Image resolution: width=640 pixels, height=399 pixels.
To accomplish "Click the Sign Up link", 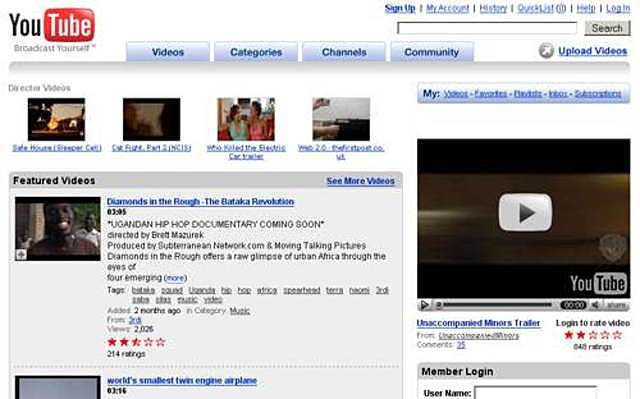I will (400, 8).
